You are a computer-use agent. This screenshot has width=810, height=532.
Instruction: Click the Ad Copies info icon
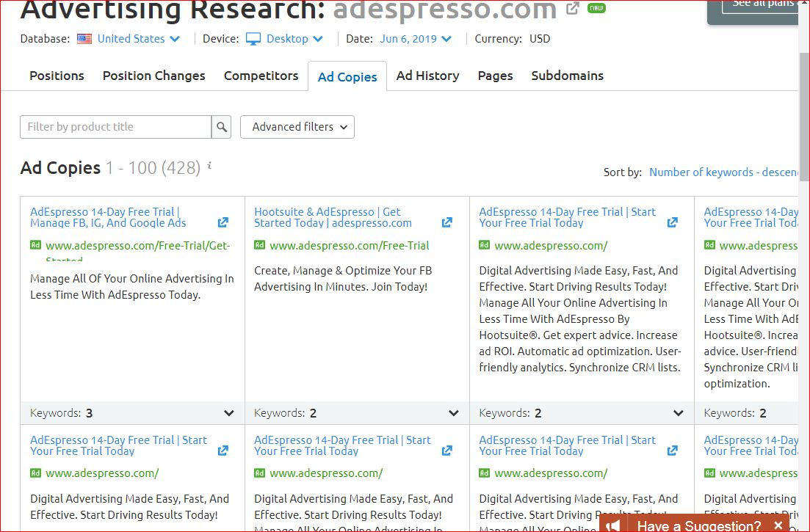click(x=209, y=166)
